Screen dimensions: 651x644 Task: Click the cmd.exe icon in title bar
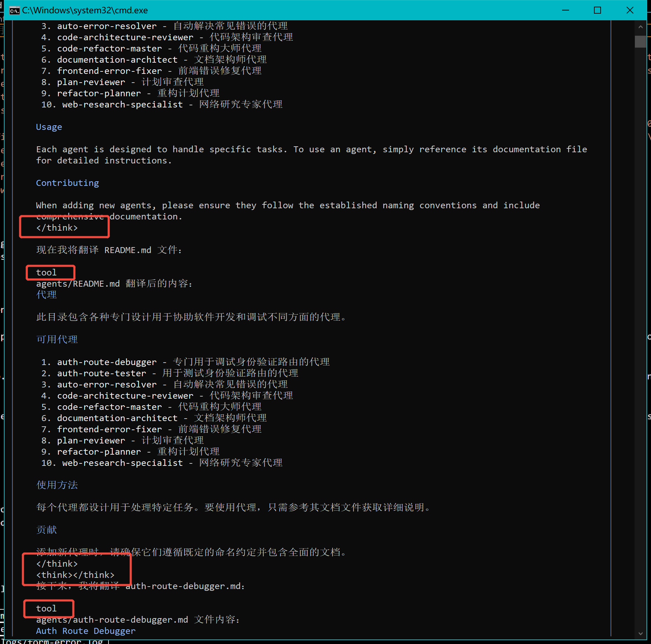pyautogui.click(x=14, y=10)
